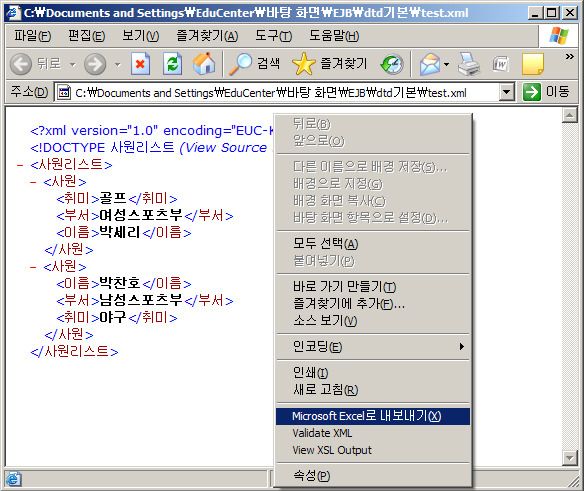Collapse the first 사원 node containing 박세리
Viewport: 584px width, 491px height.
tap(33, 182)
